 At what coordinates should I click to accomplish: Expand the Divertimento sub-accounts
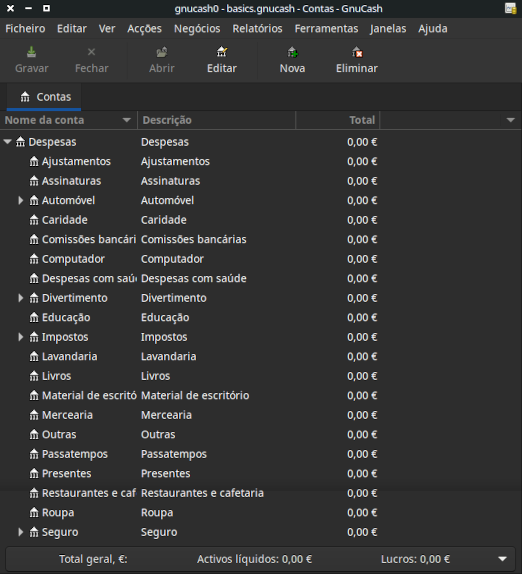pyautogui.click(x=21, y=298)
